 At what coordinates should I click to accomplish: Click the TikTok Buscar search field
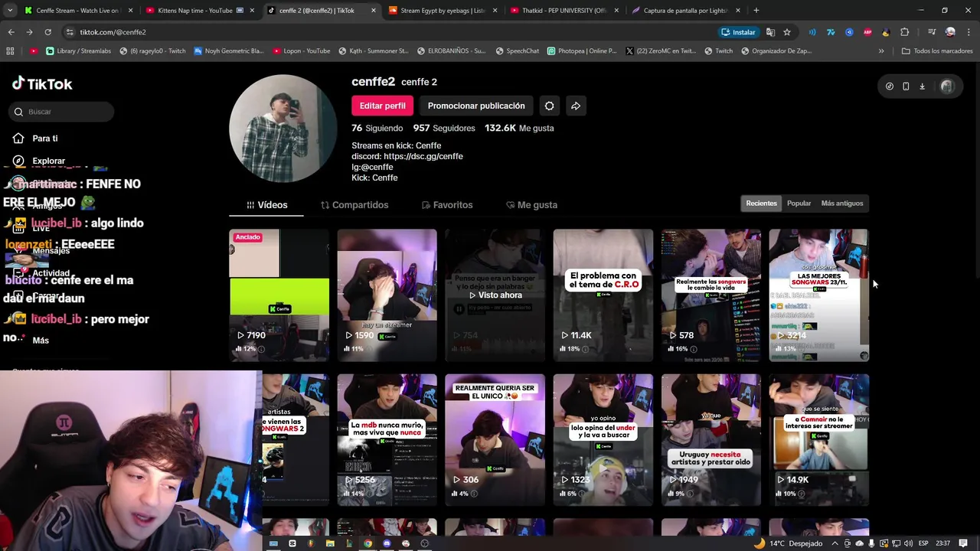click(62, 112)
